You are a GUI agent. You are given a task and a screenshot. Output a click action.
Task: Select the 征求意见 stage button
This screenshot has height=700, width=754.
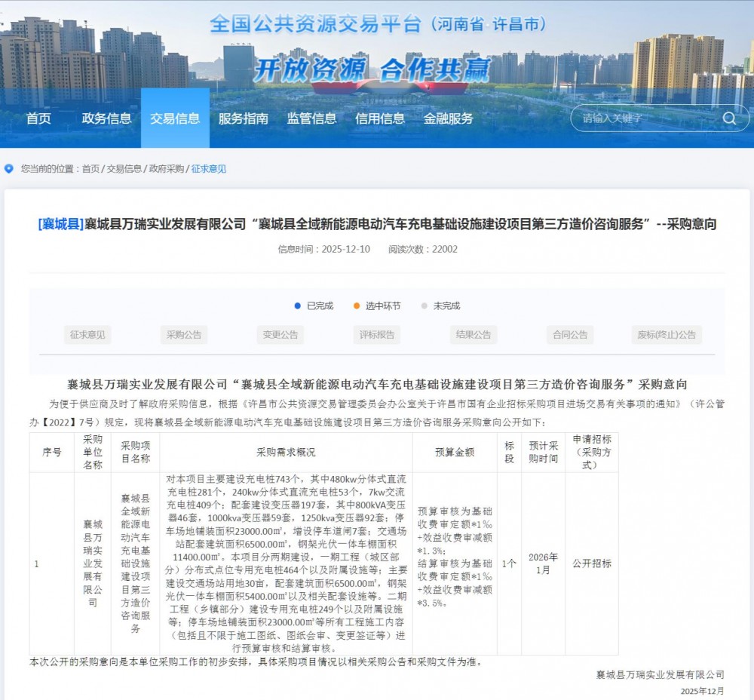click(88, 335)
